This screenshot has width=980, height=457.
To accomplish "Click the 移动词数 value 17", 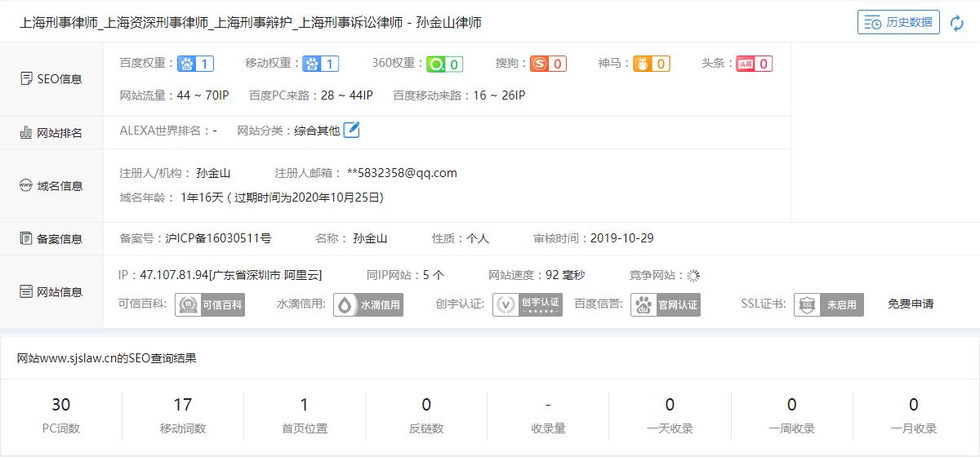I will click(182, 405).
